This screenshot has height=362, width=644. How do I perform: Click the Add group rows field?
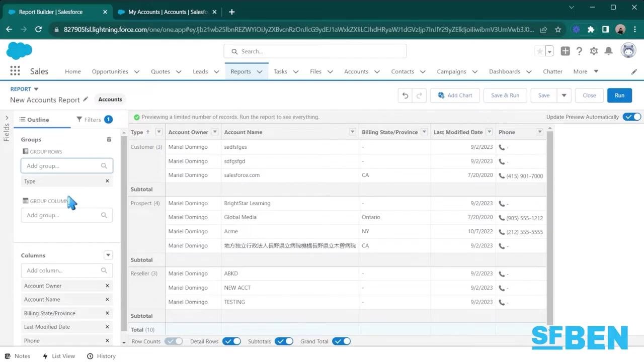(66, 166)
